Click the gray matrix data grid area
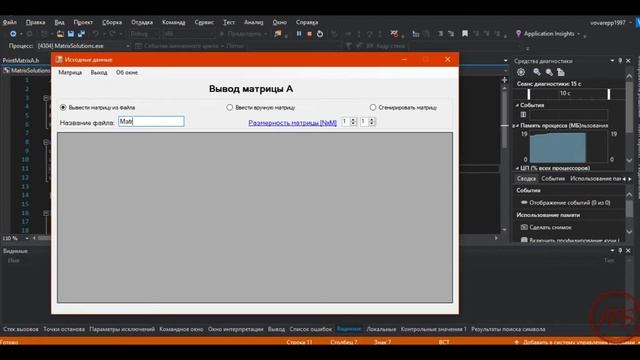 [255, 218]
